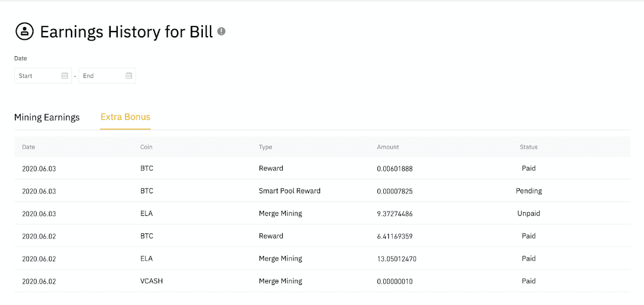The width and height of the screenshot is (644, 305).
Task: Click Paid status in 6.41169359 row
Action: click(529, 236)
